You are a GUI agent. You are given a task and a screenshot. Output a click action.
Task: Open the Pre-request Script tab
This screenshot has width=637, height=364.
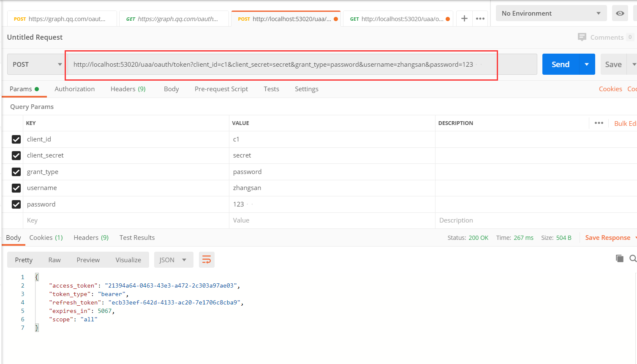pyautogui.click(x=221, y=89)
